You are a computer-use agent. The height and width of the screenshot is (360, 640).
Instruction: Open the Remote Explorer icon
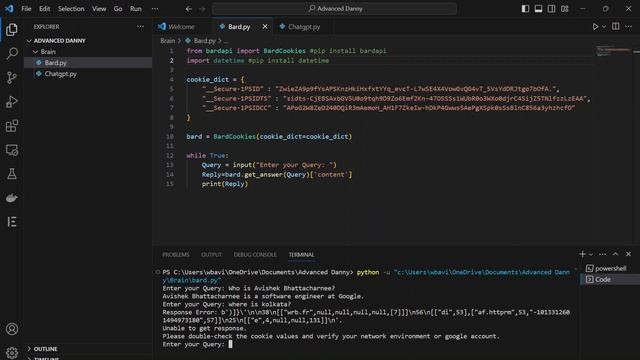(12, 150)
